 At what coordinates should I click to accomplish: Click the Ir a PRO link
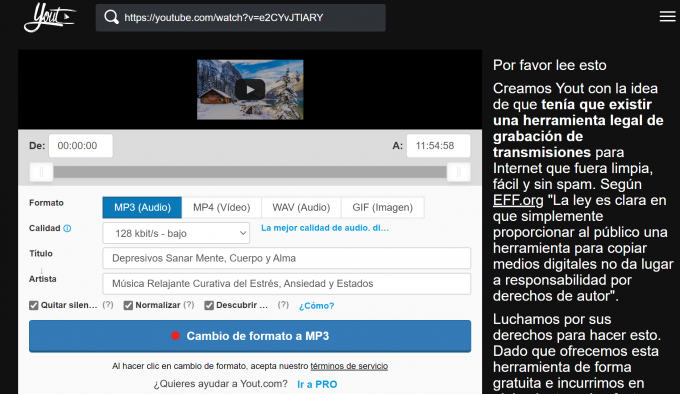pos(317,384)
